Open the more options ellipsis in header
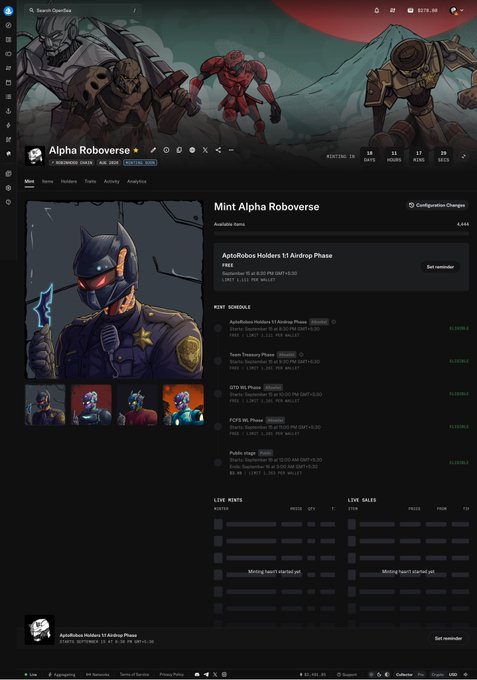This screenshot has width=477, height=680. (x=231, y=150)
